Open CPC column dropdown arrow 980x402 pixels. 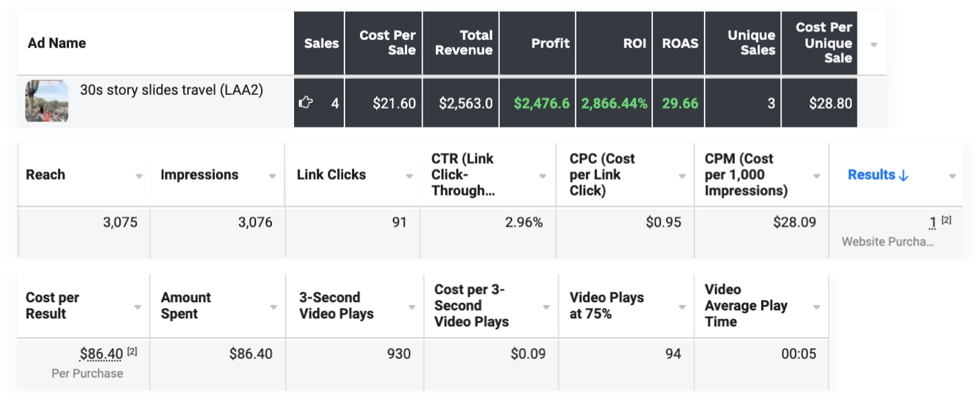coord(682,176)
